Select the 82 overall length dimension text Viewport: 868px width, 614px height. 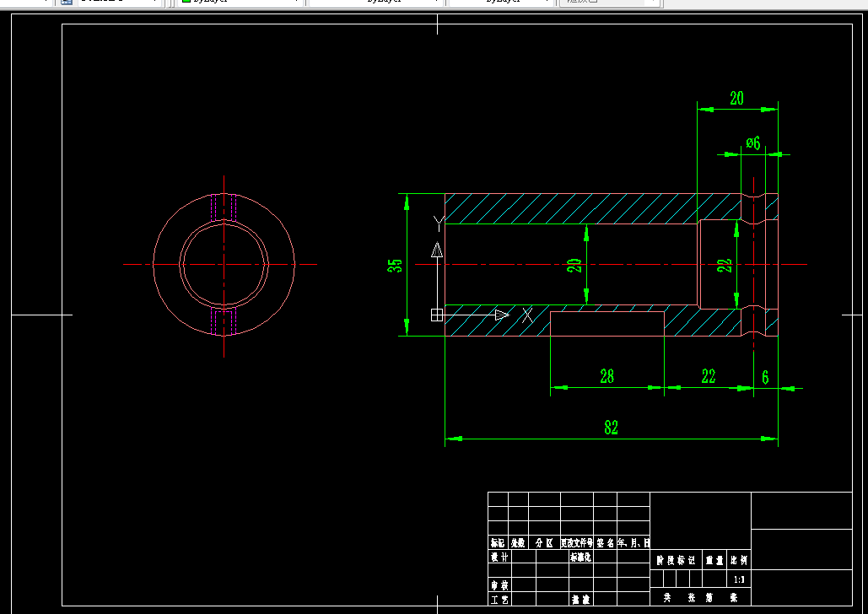[x=611, y=428]
